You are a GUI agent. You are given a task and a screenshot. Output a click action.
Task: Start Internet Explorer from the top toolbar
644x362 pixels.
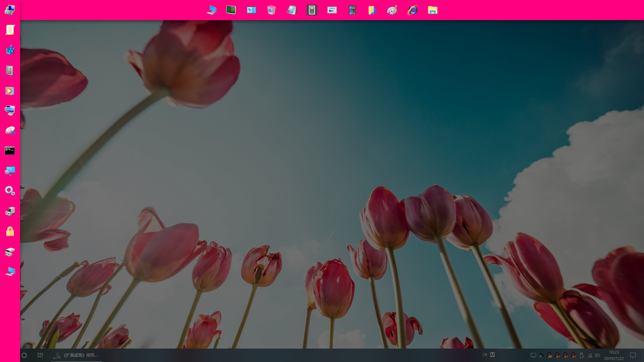pos(413,10)
